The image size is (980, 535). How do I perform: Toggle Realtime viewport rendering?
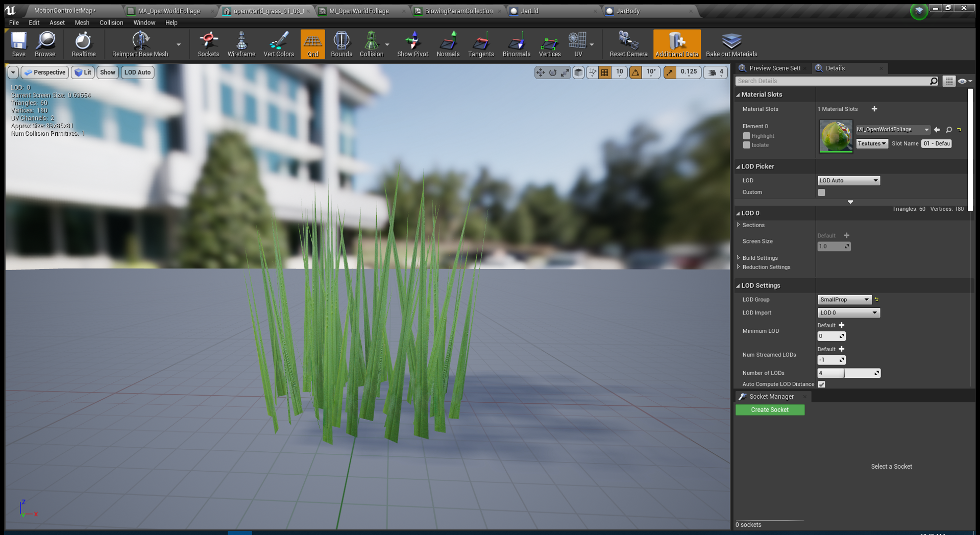[x=83, y=44]
